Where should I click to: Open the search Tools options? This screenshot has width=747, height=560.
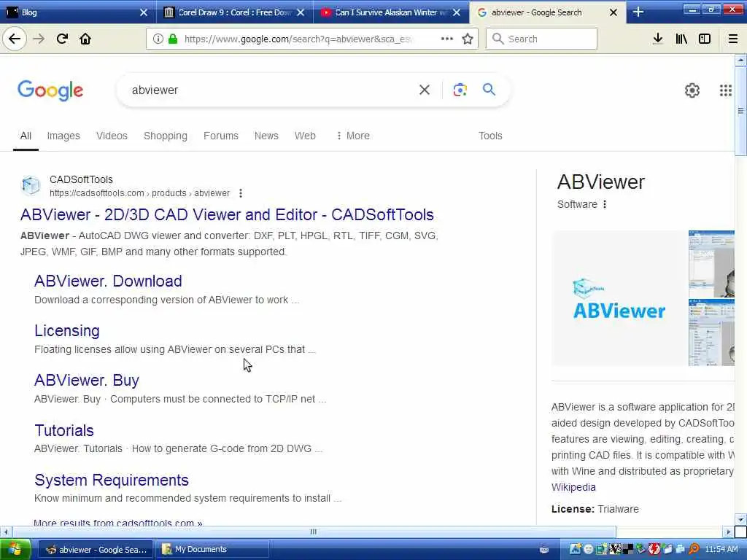click(x=490, y=136)
